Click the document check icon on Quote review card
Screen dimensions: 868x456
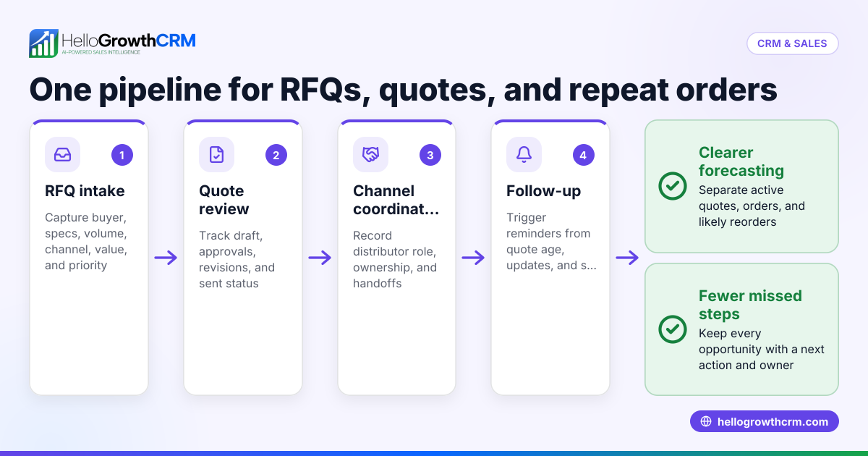tap(216, 155)
